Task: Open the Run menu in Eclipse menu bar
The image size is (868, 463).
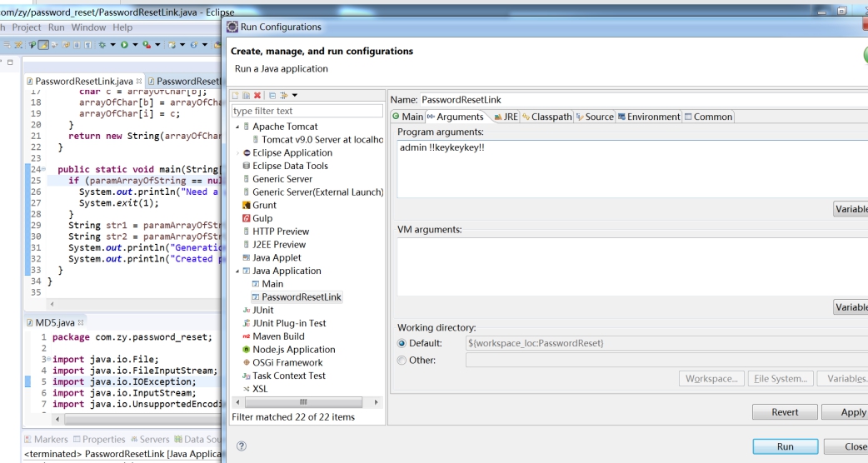Action: (57, 27)
